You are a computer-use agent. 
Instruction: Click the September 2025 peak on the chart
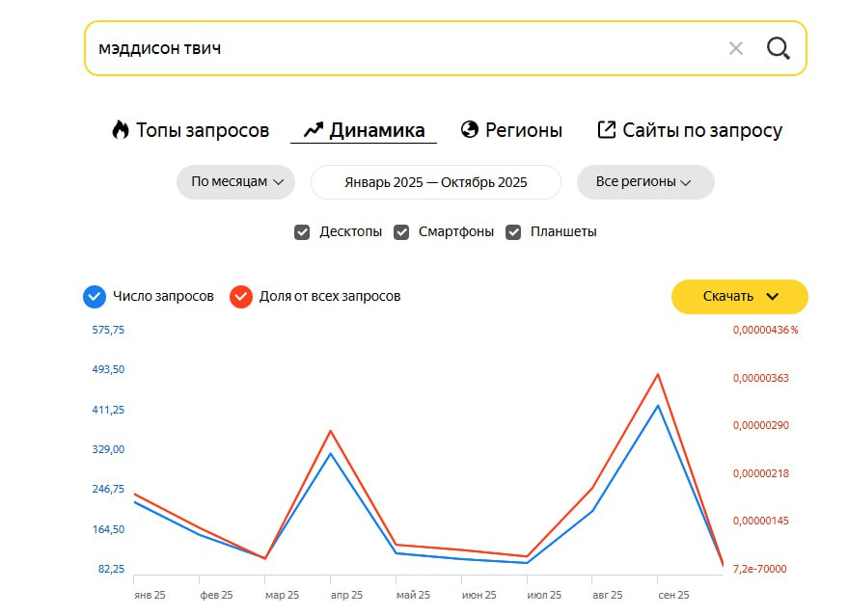[658, 405]
